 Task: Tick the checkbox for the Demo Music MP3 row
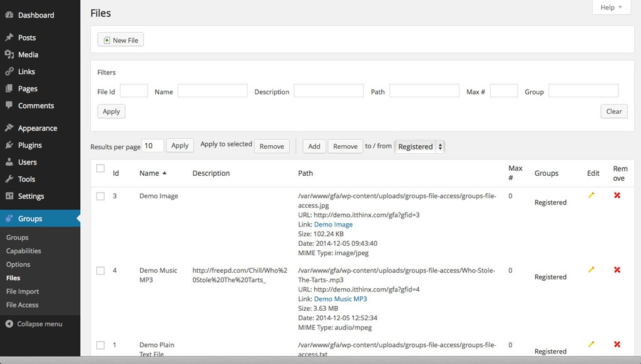tap(100, 270)
